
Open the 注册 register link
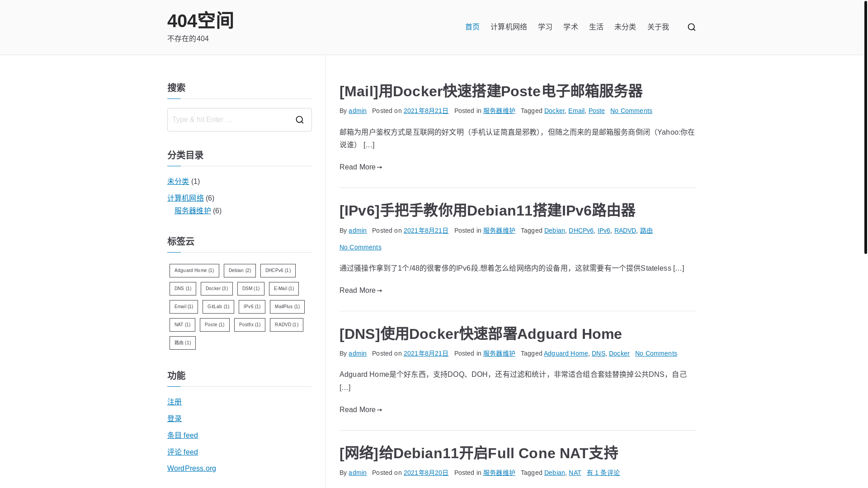(x=175, y=402)
